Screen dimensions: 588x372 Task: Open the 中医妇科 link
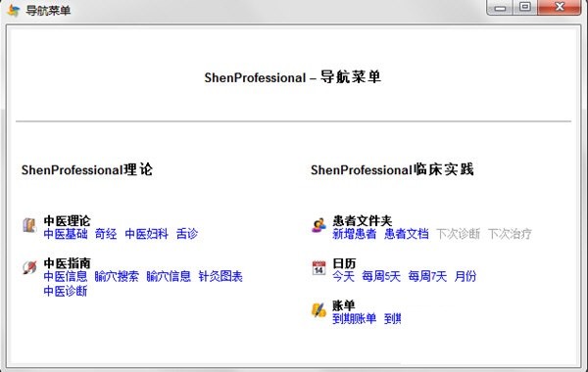click(x=146, y=234)
